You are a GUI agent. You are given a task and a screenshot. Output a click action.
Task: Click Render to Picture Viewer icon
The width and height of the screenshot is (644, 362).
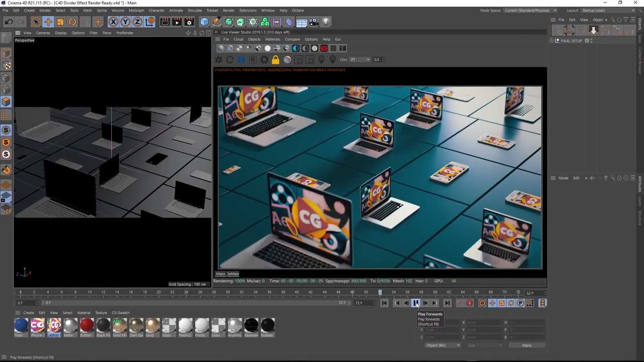(177, 22)
